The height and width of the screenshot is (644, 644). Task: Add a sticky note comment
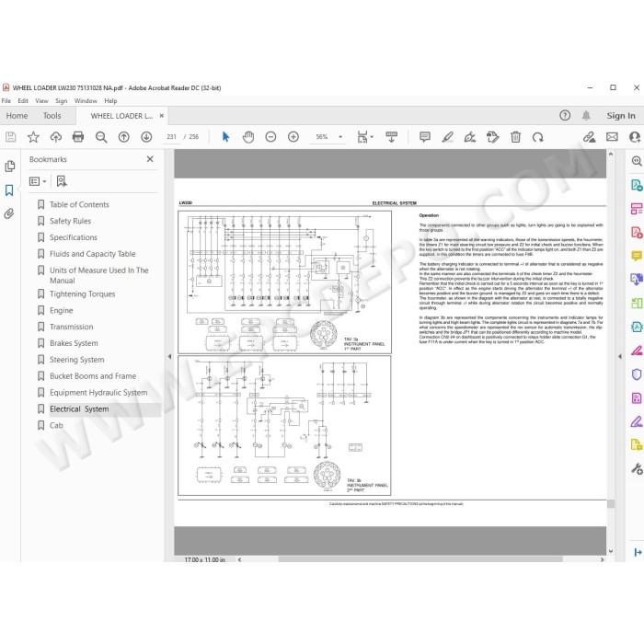tap(425, 137)
